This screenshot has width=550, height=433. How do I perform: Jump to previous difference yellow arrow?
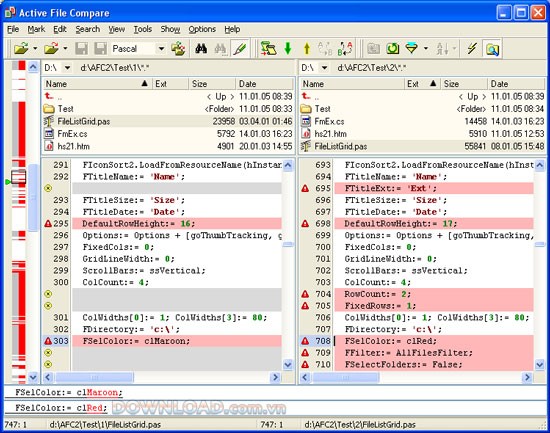[x=307, y=48]
